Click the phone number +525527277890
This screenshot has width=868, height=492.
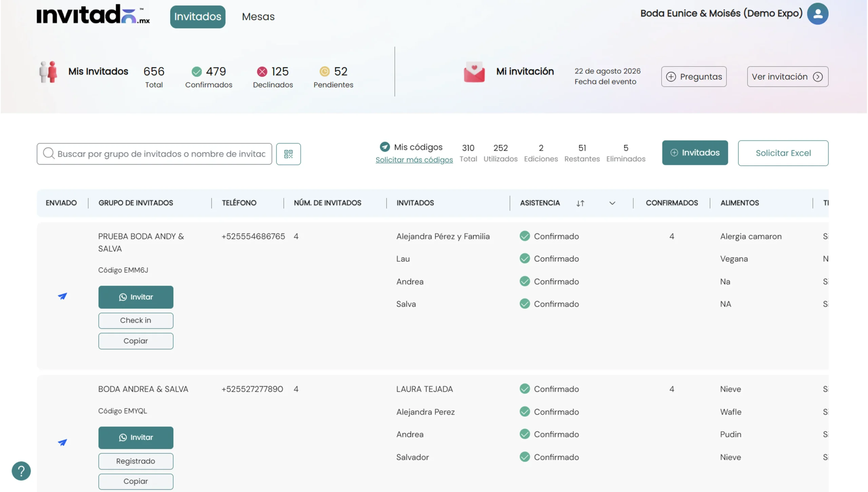click(x=252, y=389)
